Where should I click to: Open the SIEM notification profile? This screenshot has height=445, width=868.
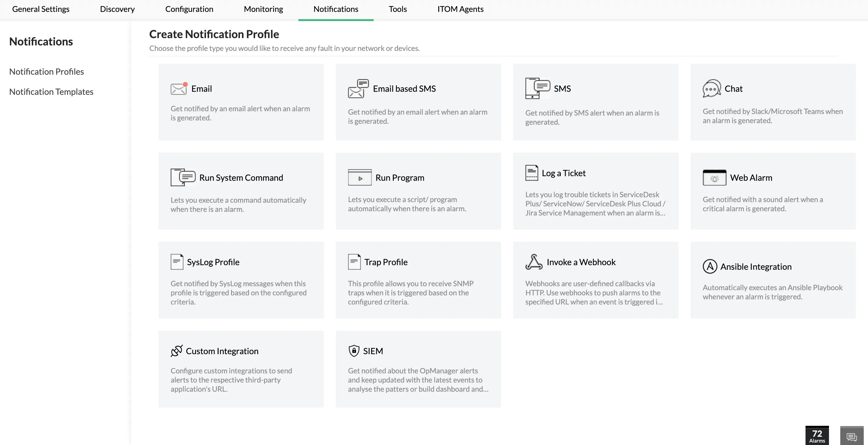click(x=354, y=351)
